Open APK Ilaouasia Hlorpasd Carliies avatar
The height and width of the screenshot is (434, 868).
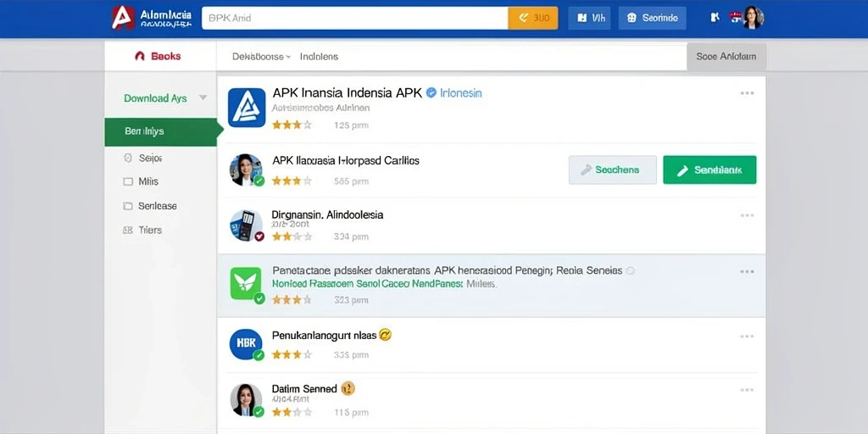click(x=247, y=170)
